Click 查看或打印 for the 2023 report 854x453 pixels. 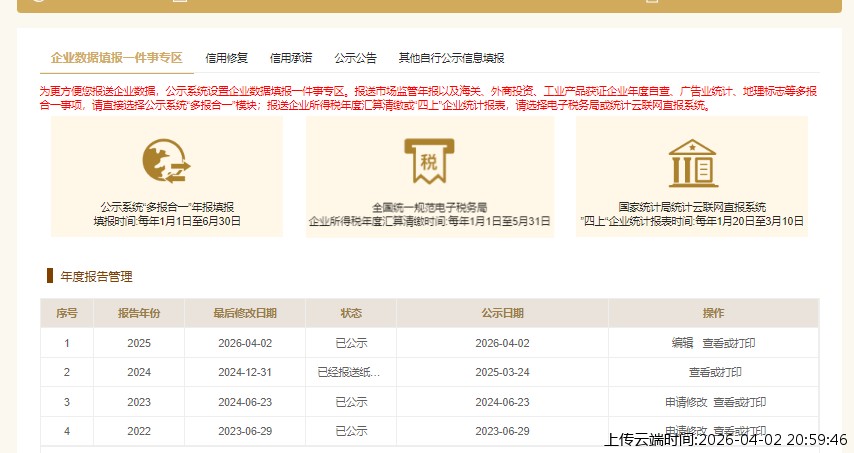(x=740, y=402)
